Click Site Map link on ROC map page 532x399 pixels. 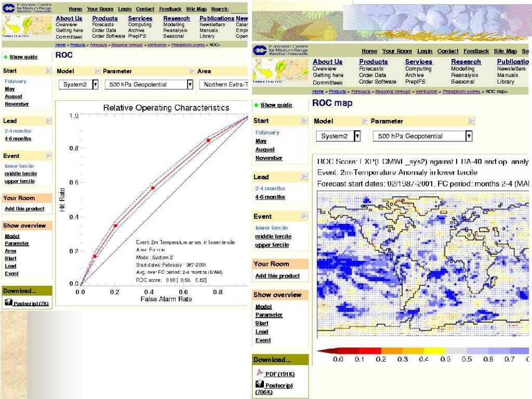click(505, 51)
